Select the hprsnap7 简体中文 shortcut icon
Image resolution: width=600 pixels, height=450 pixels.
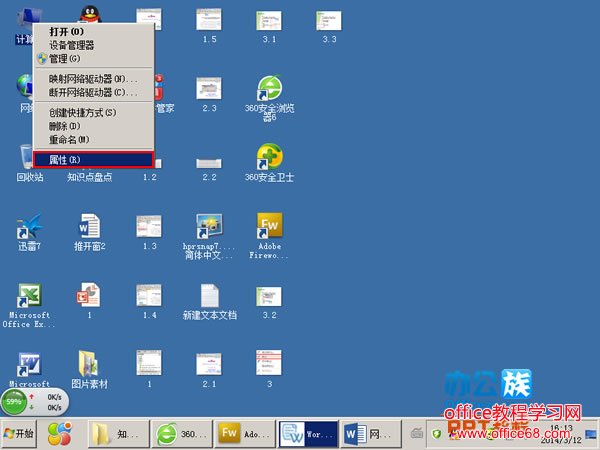point(209,236)
